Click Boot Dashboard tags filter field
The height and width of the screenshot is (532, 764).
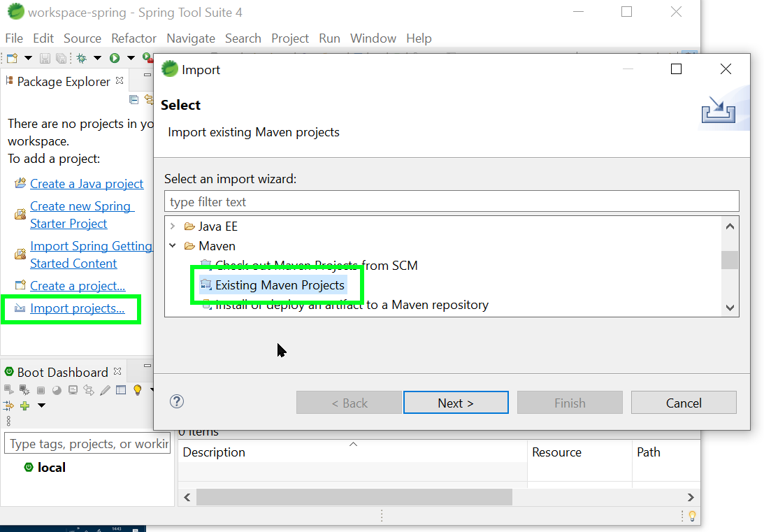(x=87, y=443)
